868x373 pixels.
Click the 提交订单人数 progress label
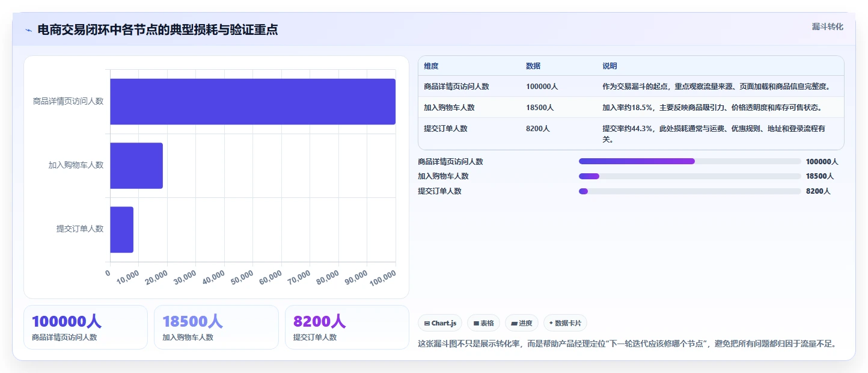click(439, 191)
